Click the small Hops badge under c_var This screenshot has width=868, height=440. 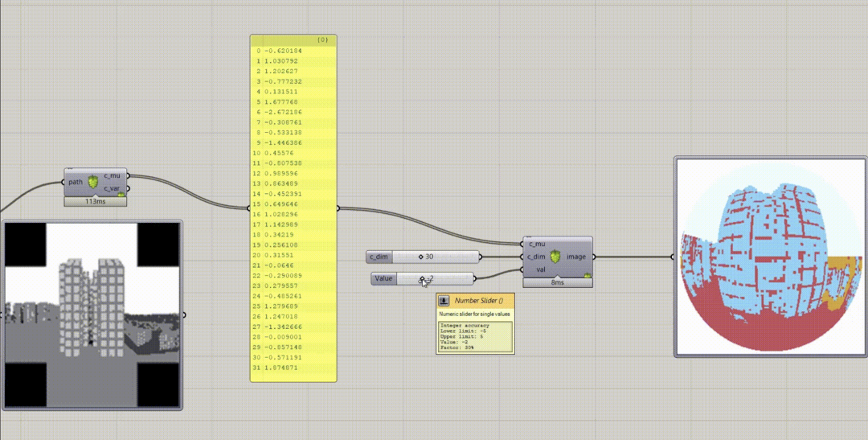click(121, 194)
